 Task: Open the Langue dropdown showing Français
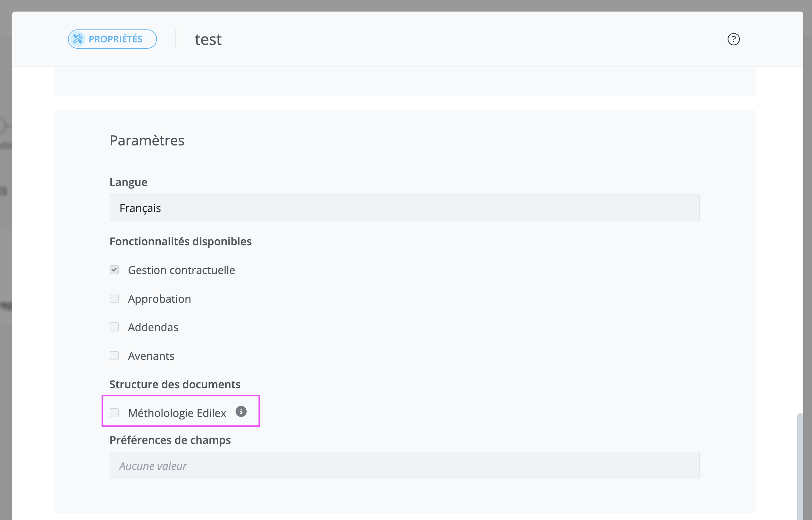[x=405, y=208]
